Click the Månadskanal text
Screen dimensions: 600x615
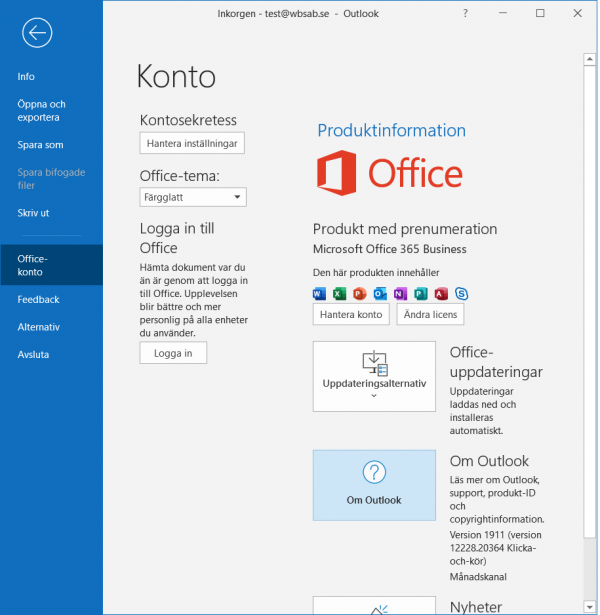[x=478, y=577]
